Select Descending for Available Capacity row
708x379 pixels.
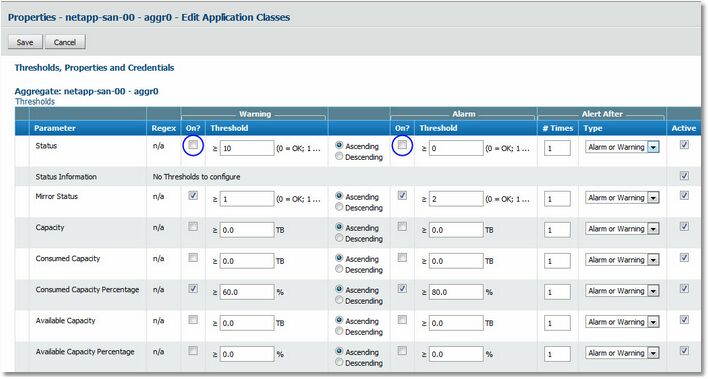coord(339,331)
